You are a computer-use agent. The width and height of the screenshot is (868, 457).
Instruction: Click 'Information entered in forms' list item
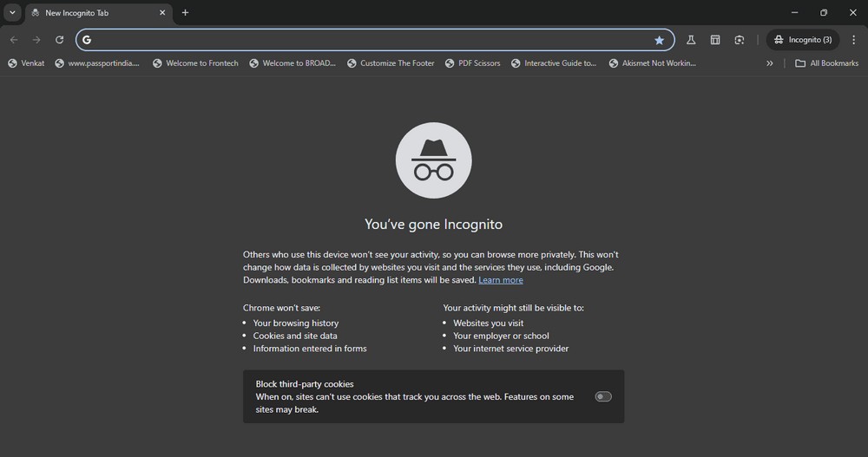[310, 349]
